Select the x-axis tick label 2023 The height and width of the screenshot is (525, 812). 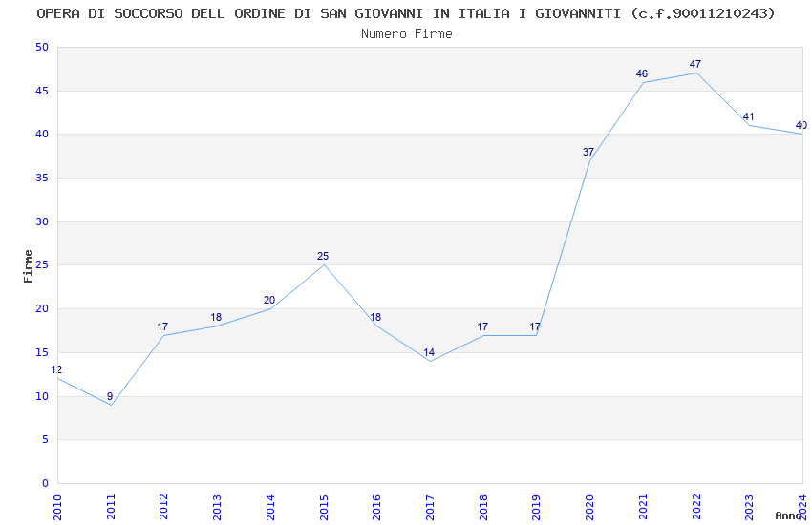coord(749,508)
